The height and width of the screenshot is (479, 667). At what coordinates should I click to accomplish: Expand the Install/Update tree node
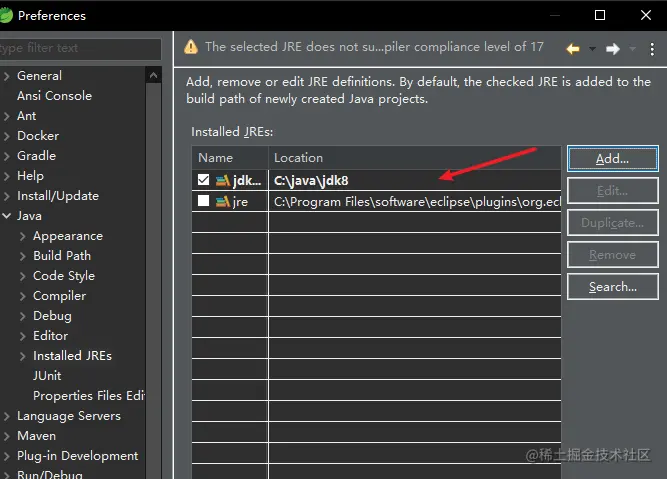[x=6, y=196]
